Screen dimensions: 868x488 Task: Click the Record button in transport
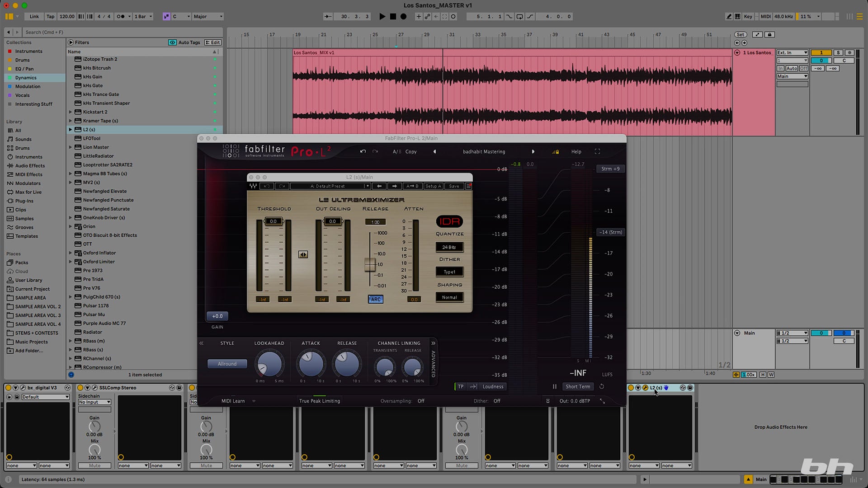(x=404, y=17)
